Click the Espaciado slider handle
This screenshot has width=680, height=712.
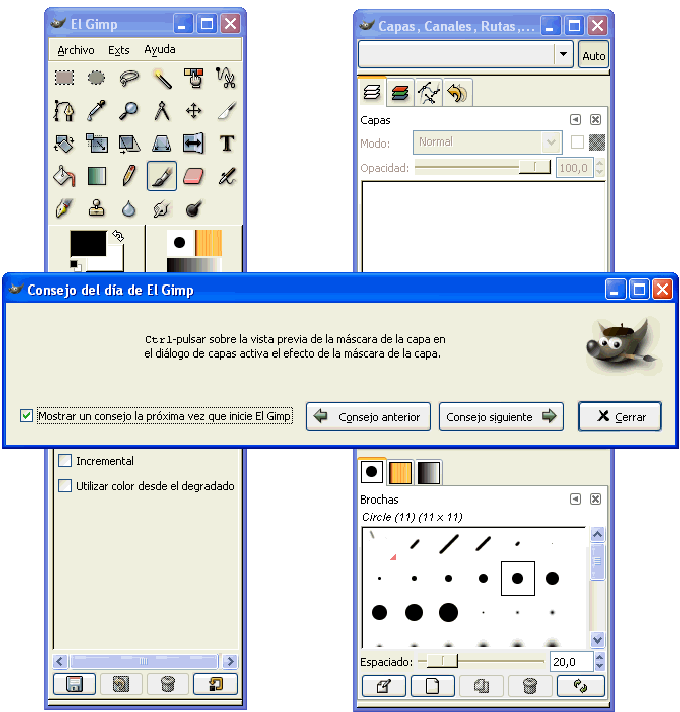click(x=442, y=661)
